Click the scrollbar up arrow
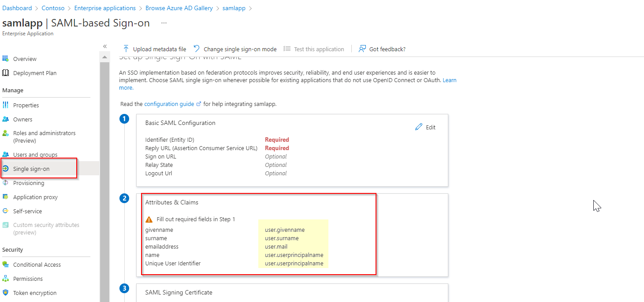Screen dimensions: 644x302 pos(105,57)
